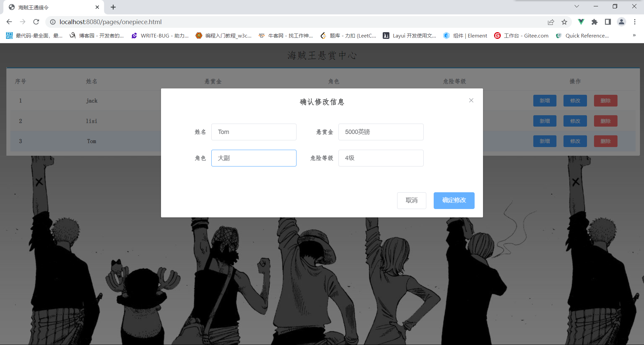Click 删除 button in jack's row
644x345 pixels.
pyautogui.click(x=606, y=101)
